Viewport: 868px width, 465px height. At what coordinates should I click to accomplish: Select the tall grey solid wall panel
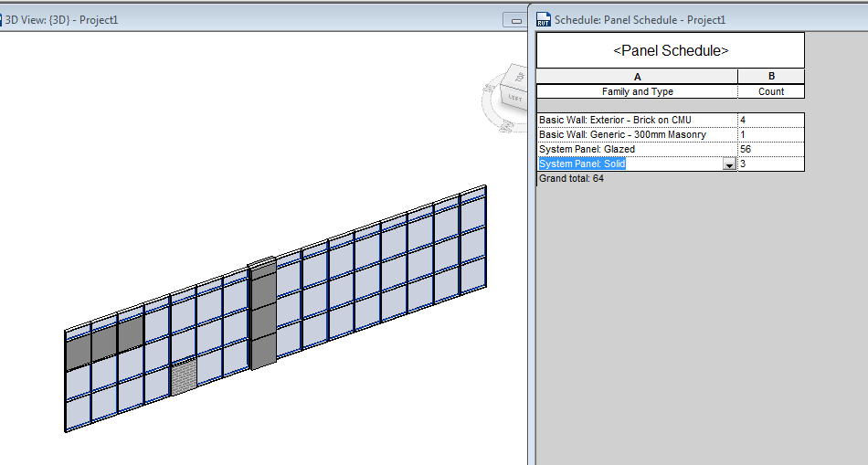point(263,314)
